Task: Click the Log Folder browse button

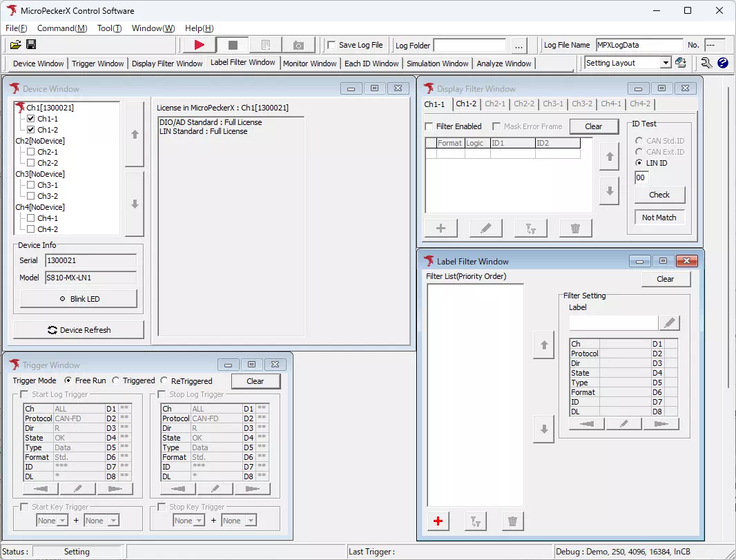Action: [x=519, y=46]
